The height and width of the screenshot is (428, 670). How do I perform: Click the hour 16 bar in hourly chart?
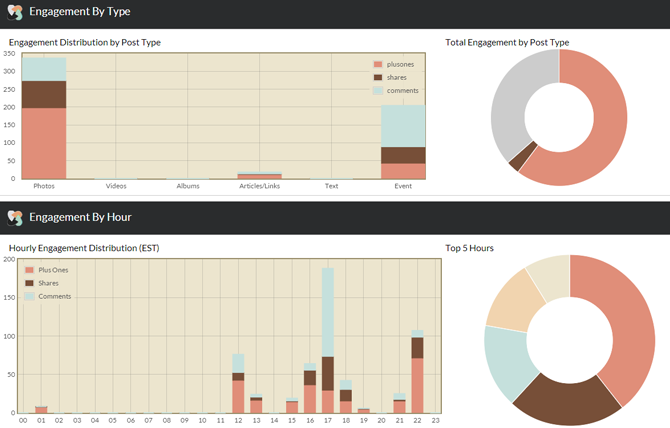pyautogui.click(x=310, y=388)
